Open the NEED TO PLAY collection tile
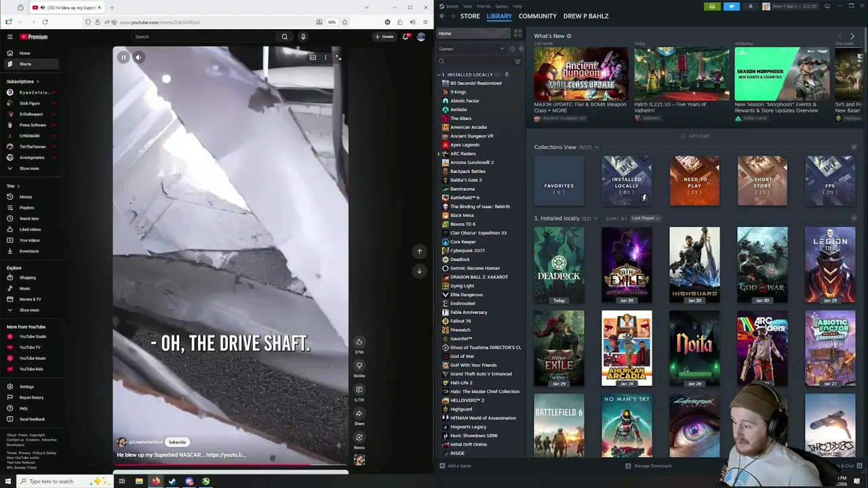The height and width of the screenshot is (488, 868). point(694,181)
